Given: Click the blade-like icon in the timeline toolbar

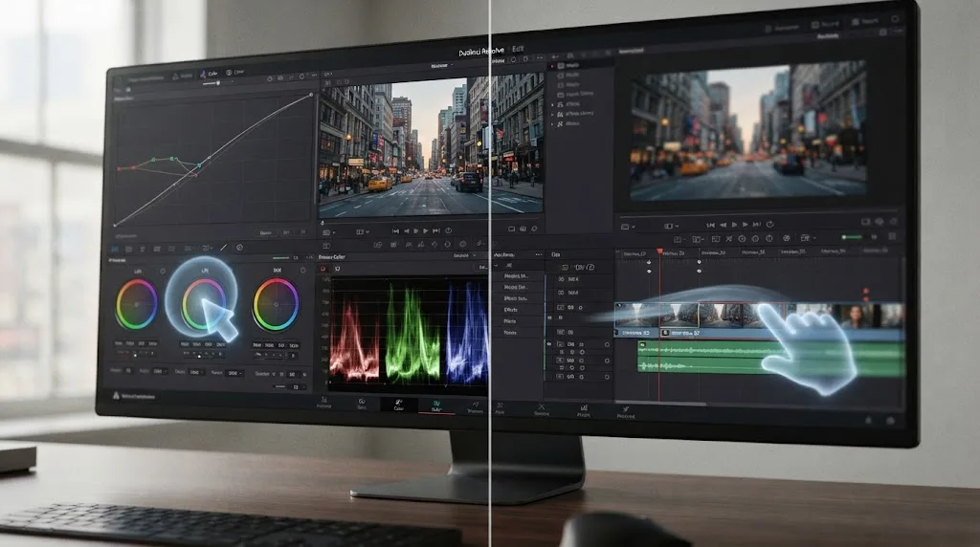Looking at the screenshot, I should point(728,238).
